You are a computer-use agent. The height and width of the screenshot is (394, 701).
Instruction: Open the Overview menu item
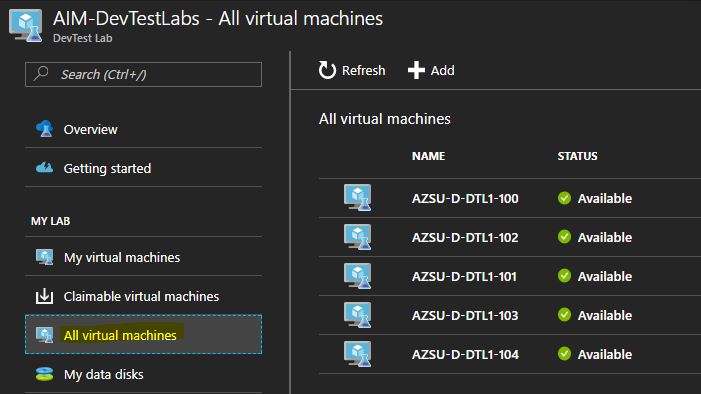[x=143, y=129]
